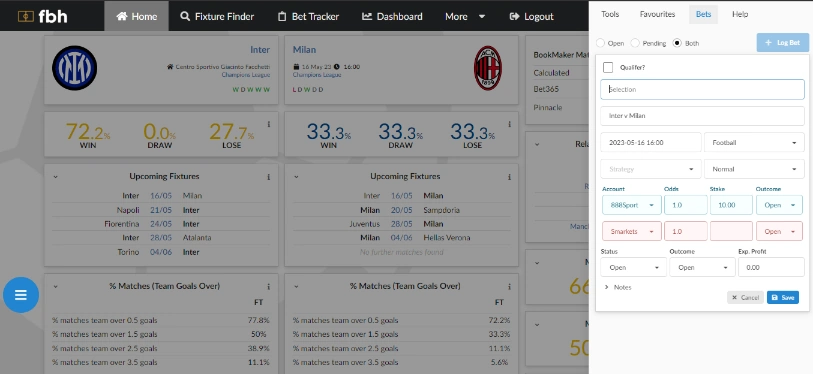Click info icon on Inter win percentages

(x=269, y=124)
